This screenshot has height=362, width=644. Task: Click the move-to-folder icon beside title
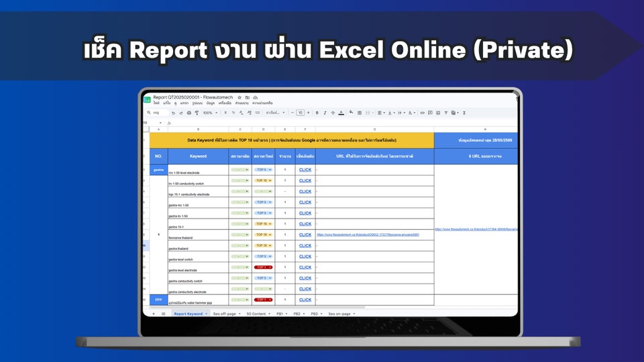pyautogui.click(x=248, y=98)
